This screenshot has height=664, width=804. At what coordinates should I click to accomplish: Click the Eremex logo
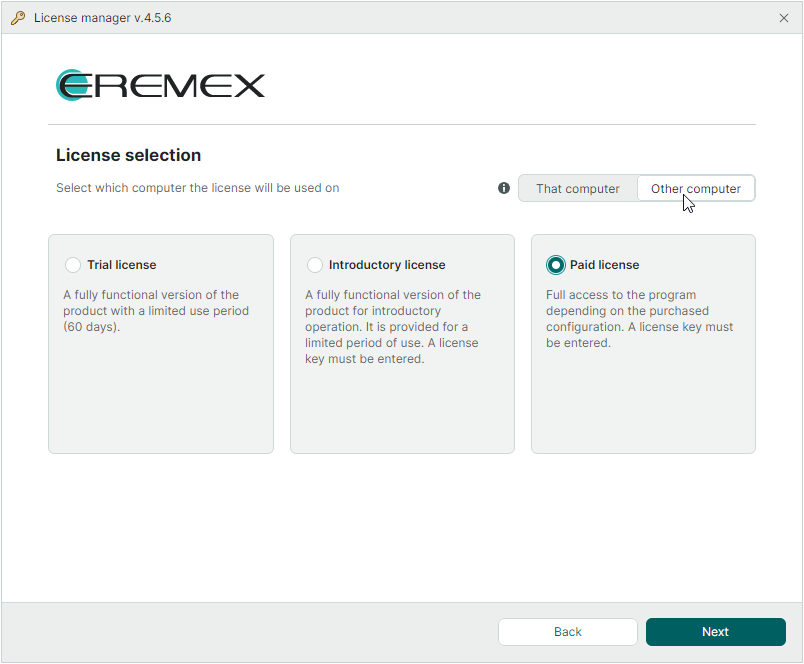point(160,85)
